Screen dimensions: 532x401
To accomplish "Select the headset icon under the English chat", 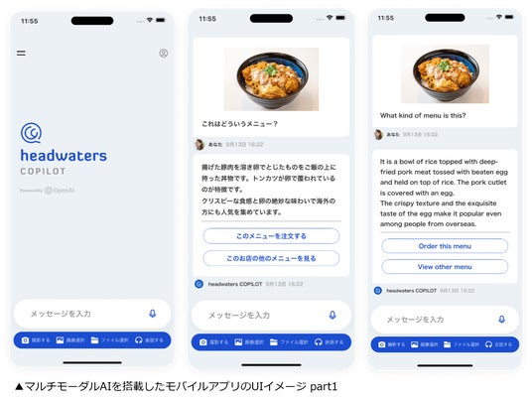I will tap(488, 344).
